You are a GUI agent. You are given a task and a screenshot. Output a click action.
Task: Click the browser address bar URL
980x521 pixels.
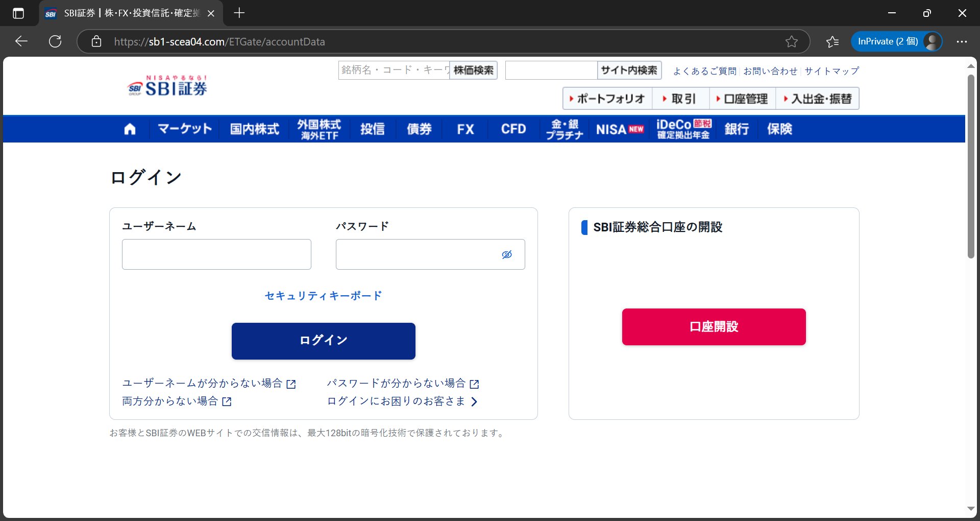pyautogui.click(x=219, y=41)
